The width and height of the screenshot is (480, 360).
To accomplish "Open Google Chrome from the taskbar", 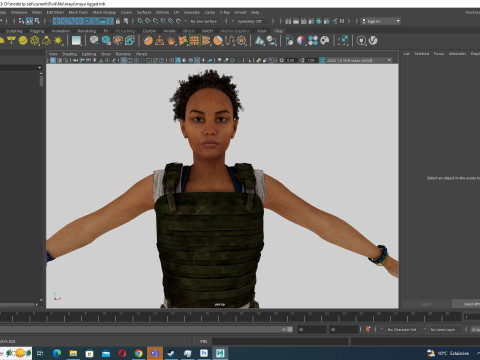I will tap(139, 353).
